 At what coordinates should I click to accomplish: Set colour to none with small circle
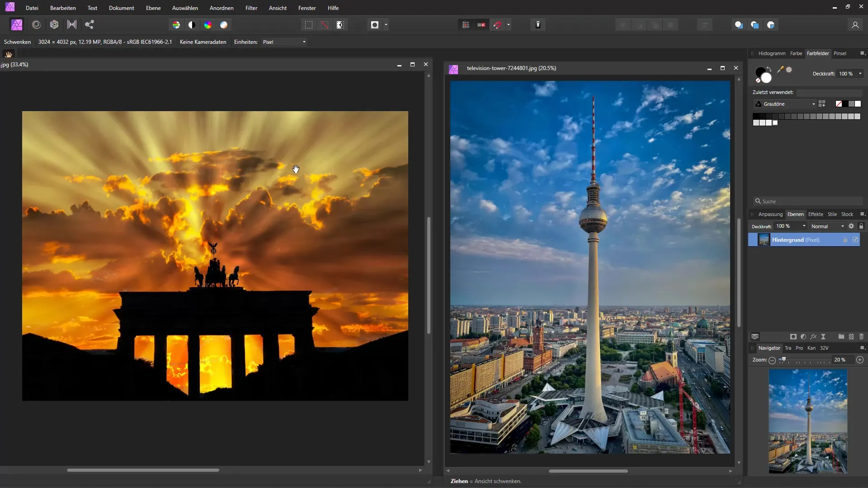(758, 81)
